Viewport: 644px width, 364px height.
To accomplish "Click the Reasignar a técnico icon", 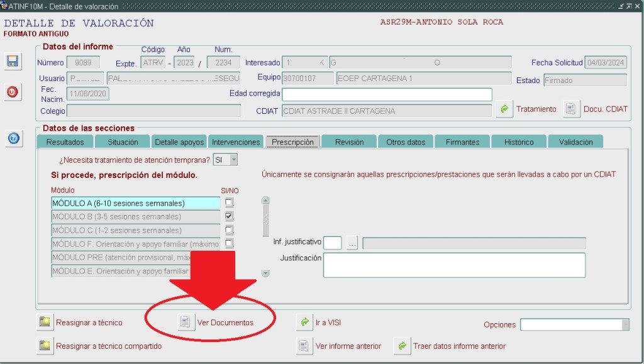I will pos(45,323).
